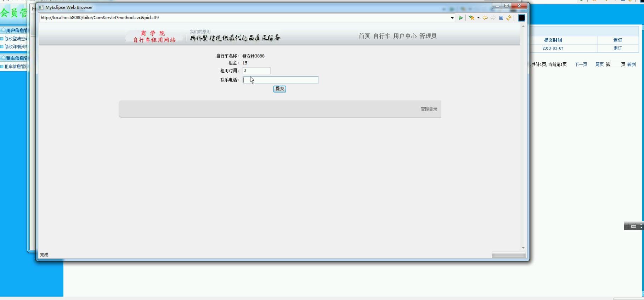Click the 退订 column header
The image size is (644, 300).
(618, 40)
